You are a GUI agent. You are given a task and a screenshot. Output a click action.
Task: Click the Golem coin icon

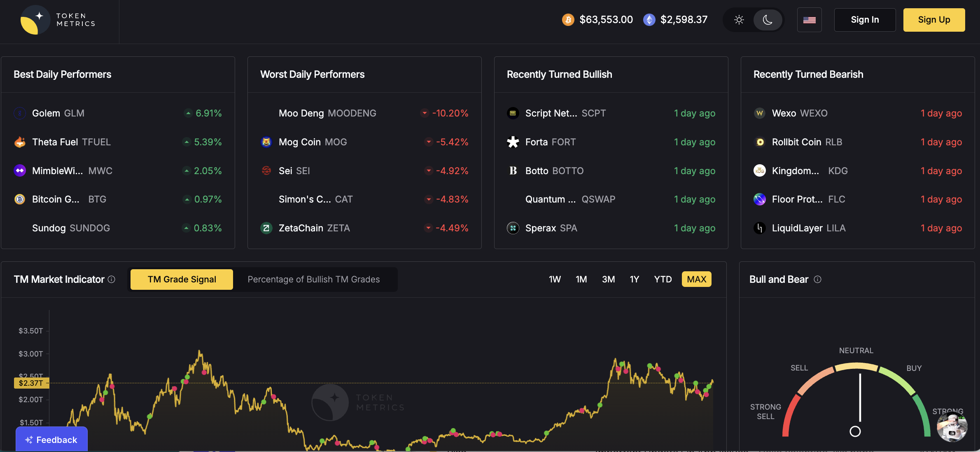(x=20, y=113)
